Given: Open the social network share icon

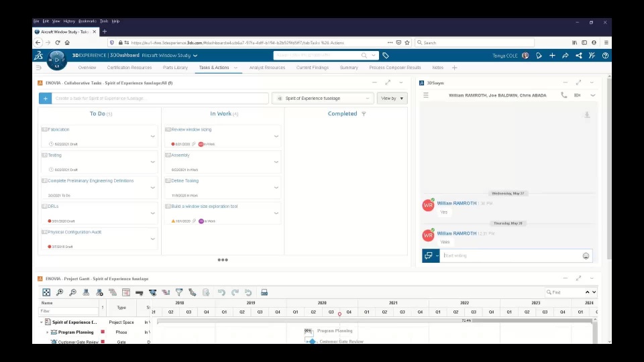Looking at the screenshot, I should (579, 56).
